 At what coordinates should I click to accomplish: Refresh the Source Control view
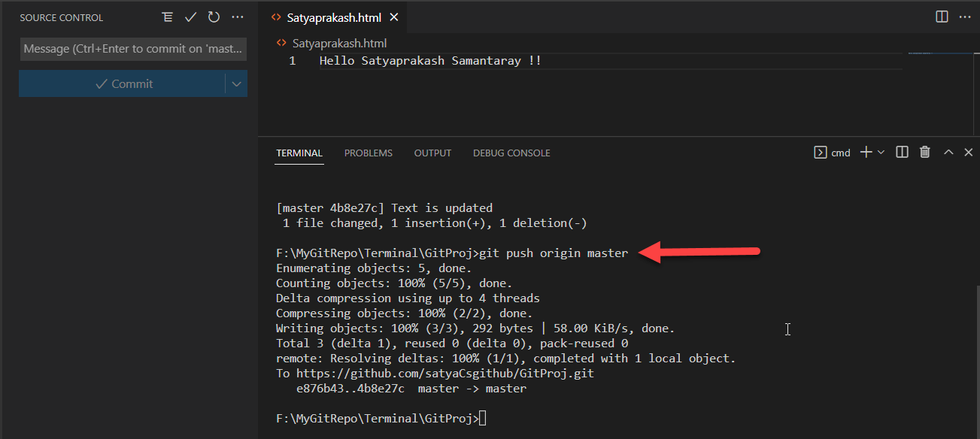[x=214, y=17]
